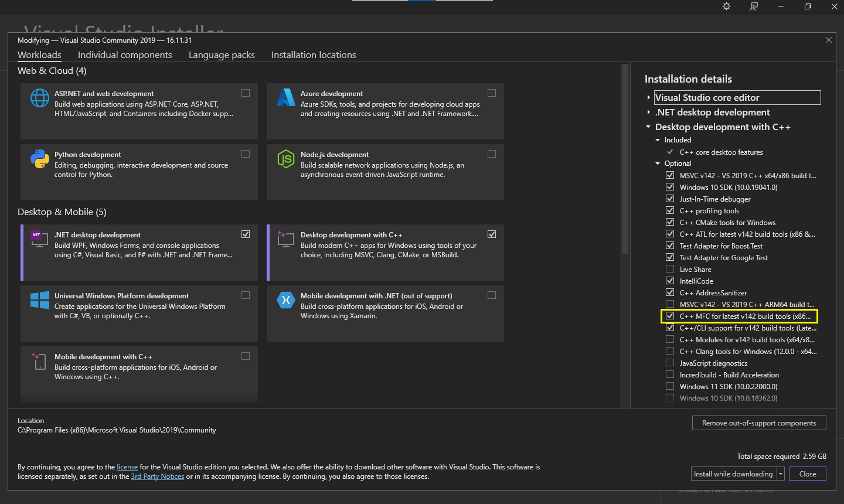The width and height of the screenshot is (844, 504).
Task: Expand .NET desktop development details
Action: (648, 112)
